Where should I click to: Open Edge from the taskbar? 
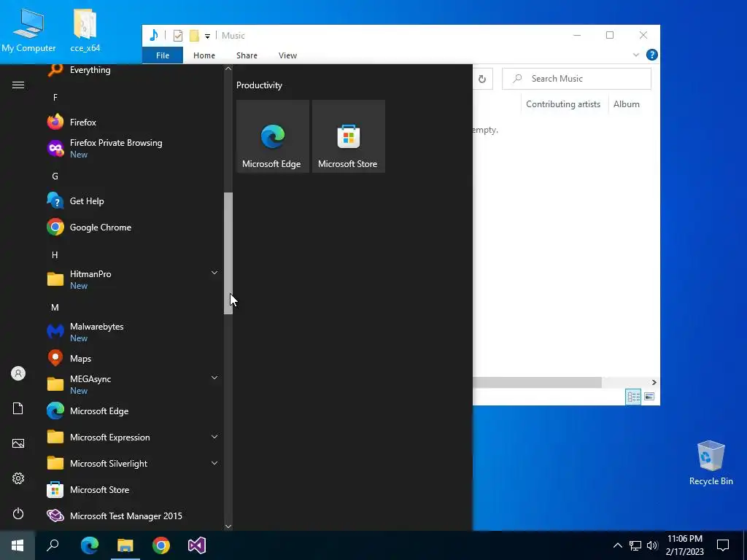click(x=90, y=545)
